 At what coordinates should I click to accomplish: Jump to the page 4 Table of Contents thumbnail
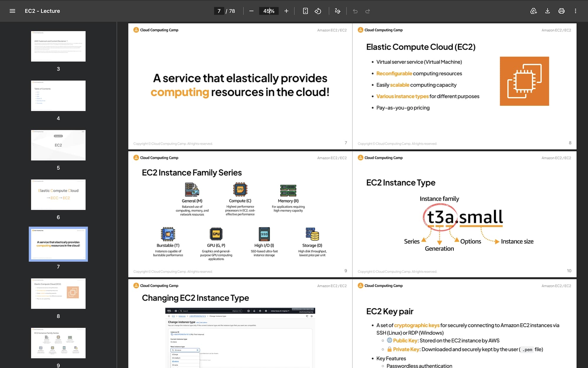point(58,96)
